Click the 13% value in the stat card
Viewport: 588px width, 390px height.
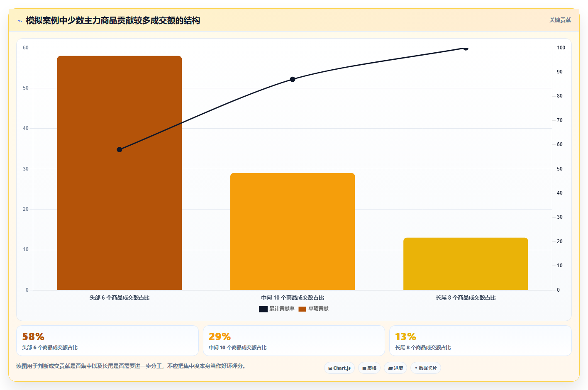[x=405, y=336]
